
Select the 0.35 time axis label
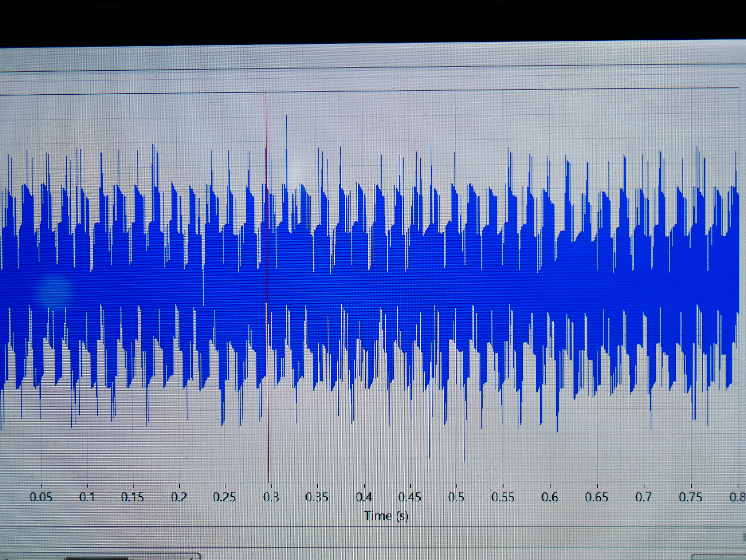[x=317, y=497]
